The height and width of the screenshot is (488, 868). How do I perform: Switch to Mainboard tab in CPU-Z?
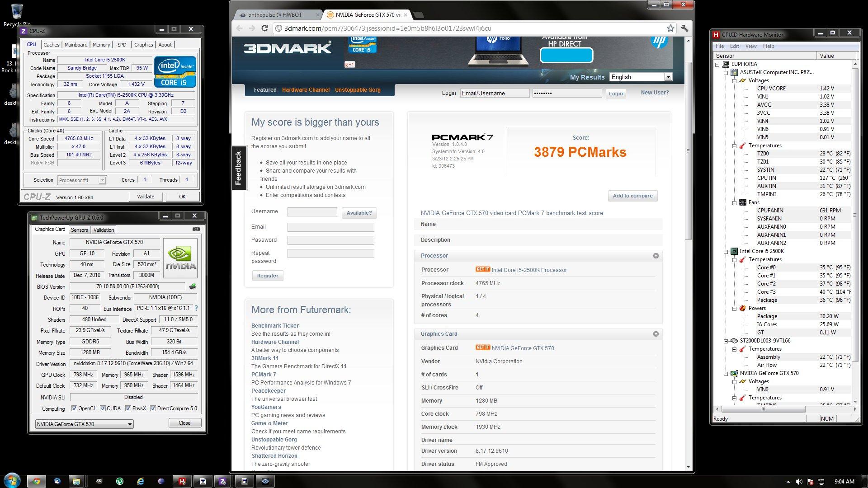(76, 45)
